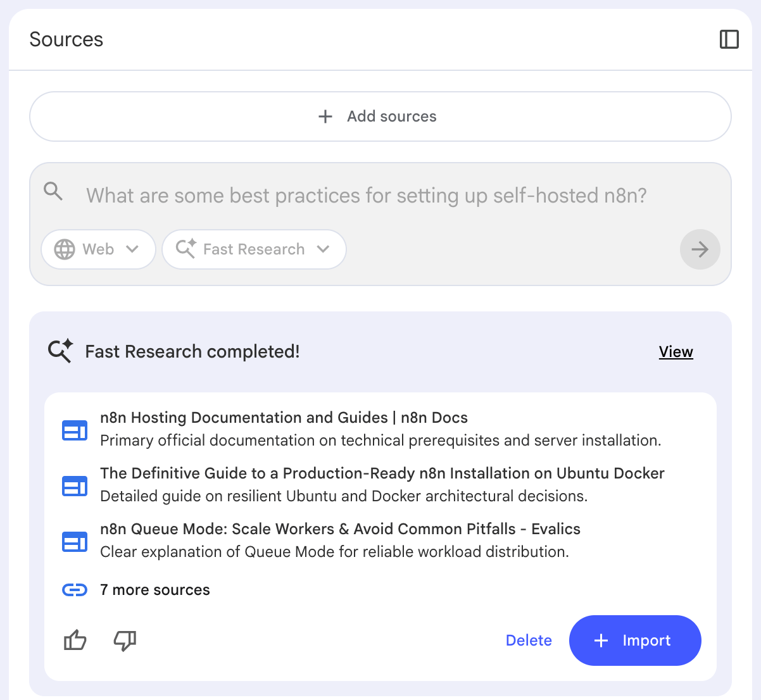Click the description 'Detailed guide on resilient Ubuntu and Docker'
This screenshot has height=700, width=761.
[x=344, y=496]
